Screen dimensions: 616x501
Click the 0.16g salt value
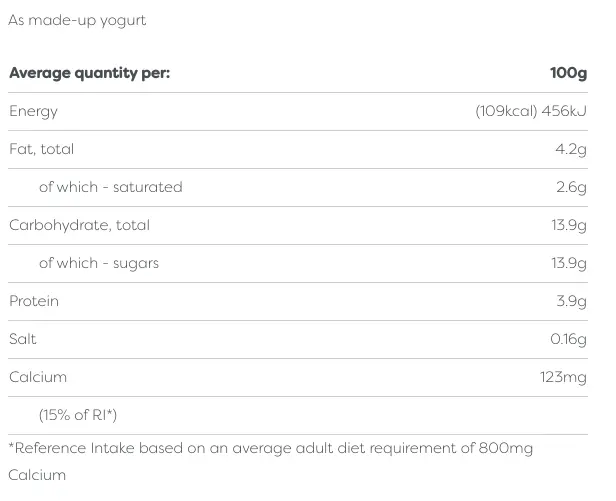(568, 339)
